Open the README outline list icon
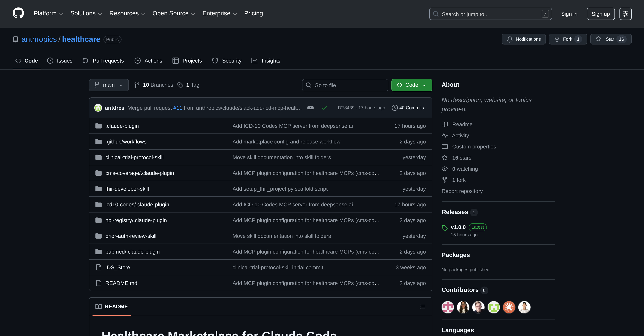644x336 pixels. 422,307
